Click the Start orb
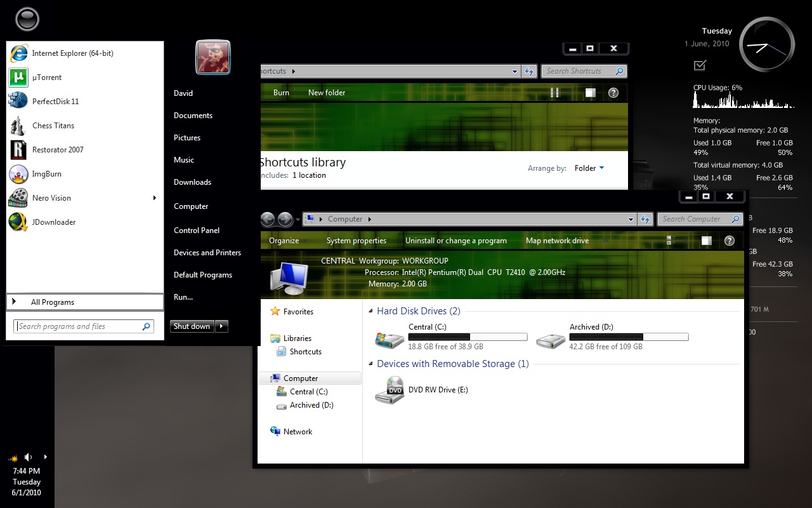 [x=27, y=19]
